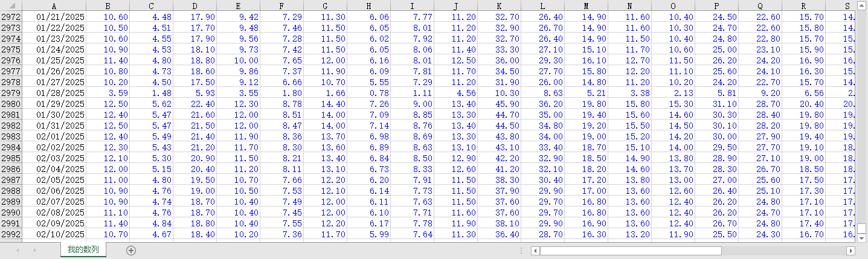Image resolution: width=868 pixels, height=259 pixels.
Task: Select row 2979 header
Action: tap(10, 93)
